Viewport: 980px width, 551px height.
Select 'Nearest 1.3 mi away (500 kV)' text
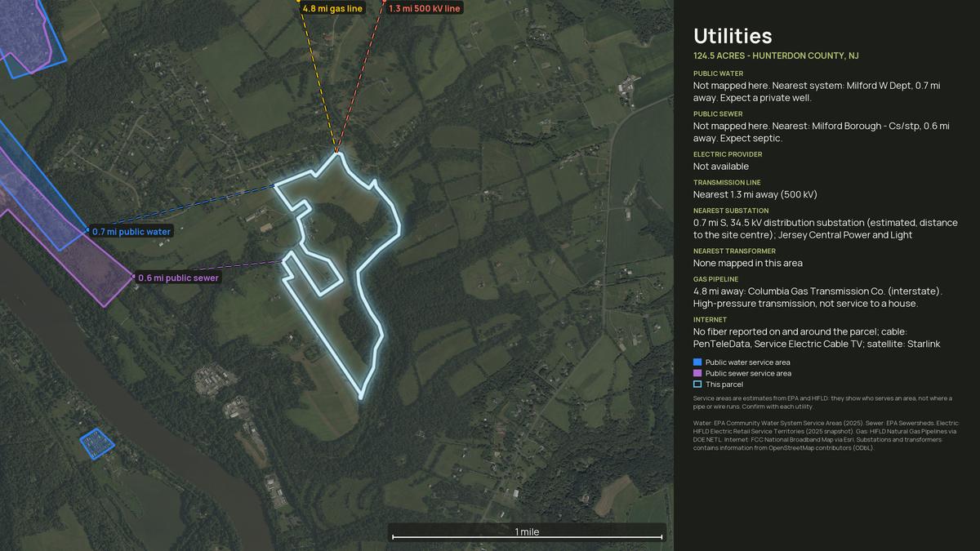click(x=755, y=194)
